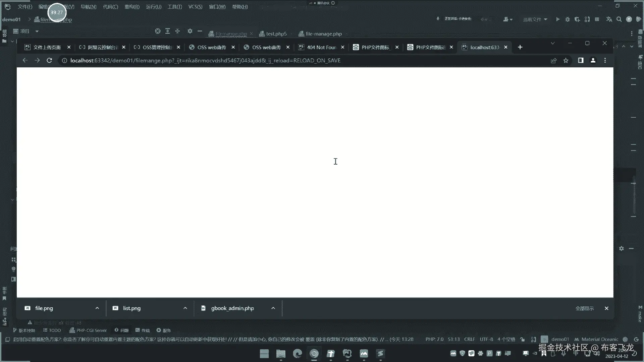Viewport: 644px width, 362px height.
Task: Expand list.png download options
Action: (185, 308)
